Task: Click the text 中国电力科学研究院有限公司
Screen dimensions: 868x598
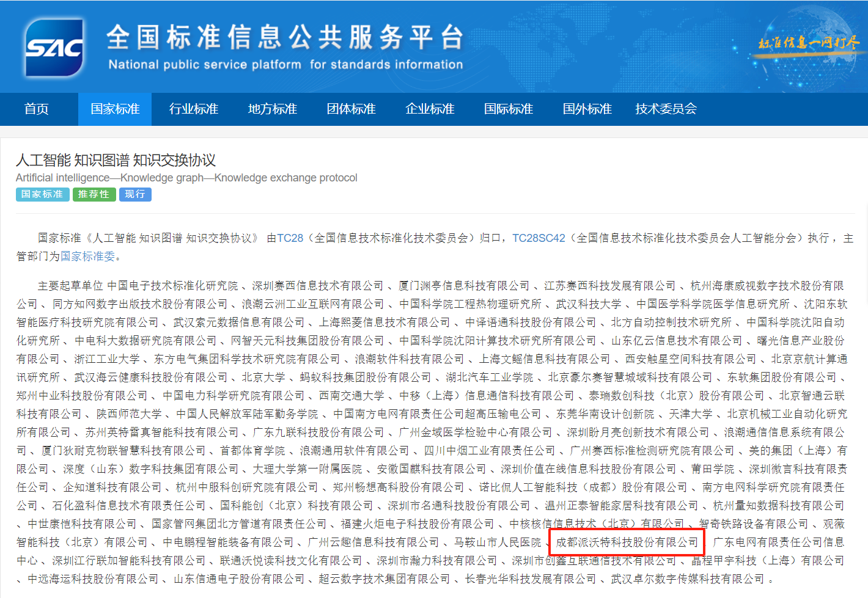Action: [234, 396]
